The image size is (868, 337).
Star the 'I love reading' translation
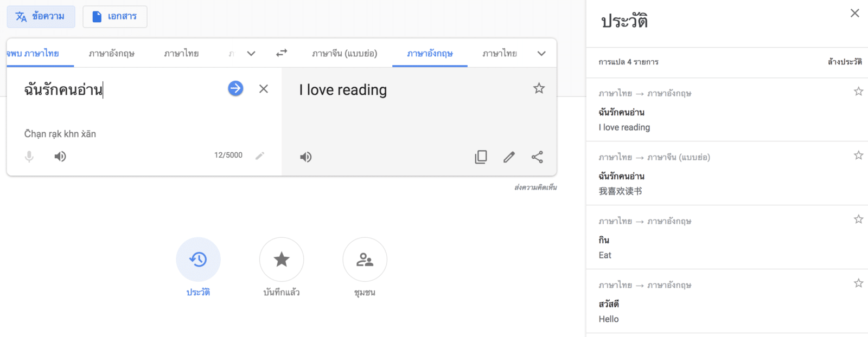click(539, 88)
